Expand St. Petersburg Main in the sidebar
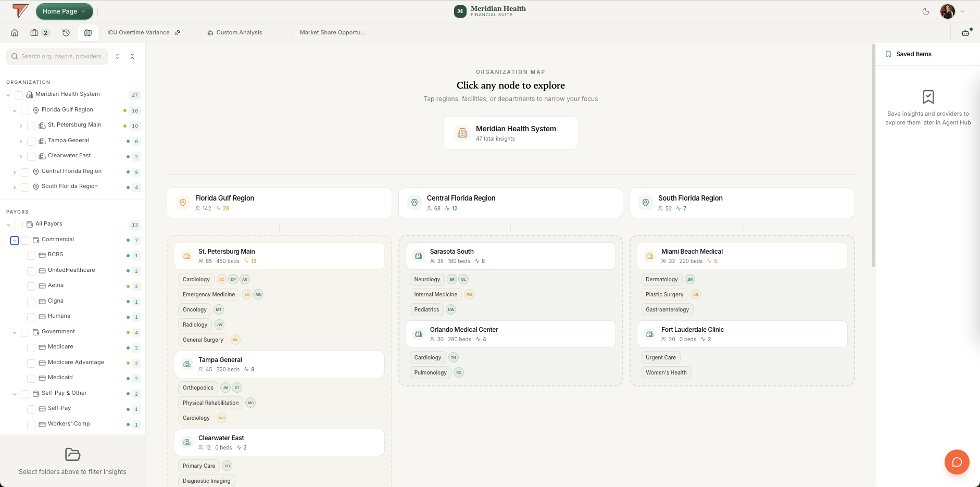 pos(21,126)
